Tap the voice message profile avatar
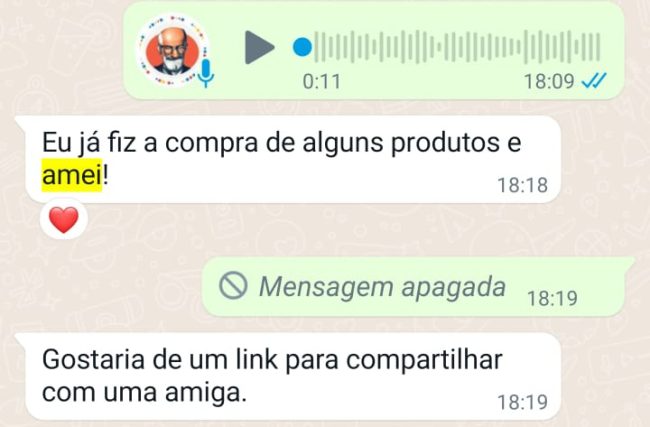The width and height of the screenshot is (650, 427). point(173,50)
